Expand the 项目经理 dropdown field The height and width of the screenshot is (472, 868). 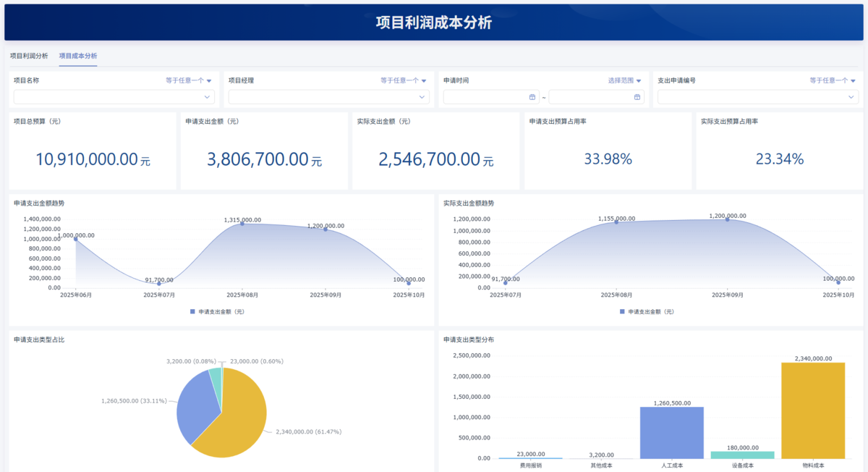tap(328, 97)
